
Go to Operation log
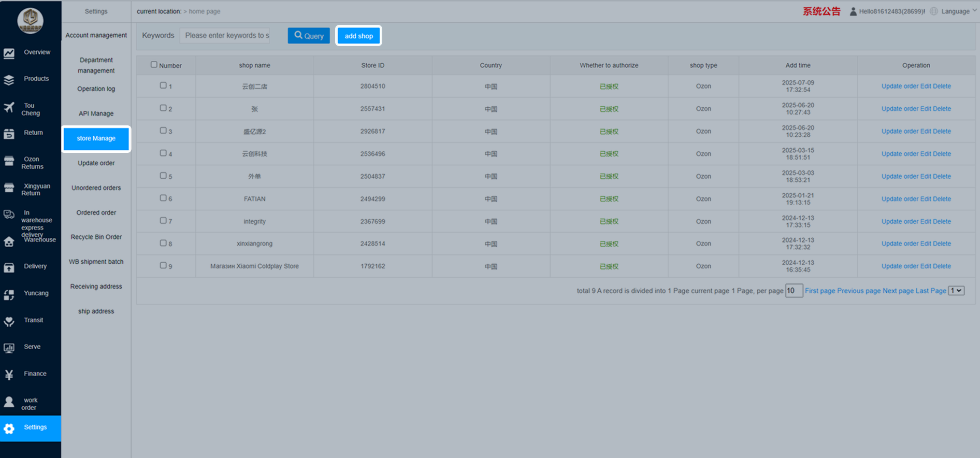click(x=96, y=89)
